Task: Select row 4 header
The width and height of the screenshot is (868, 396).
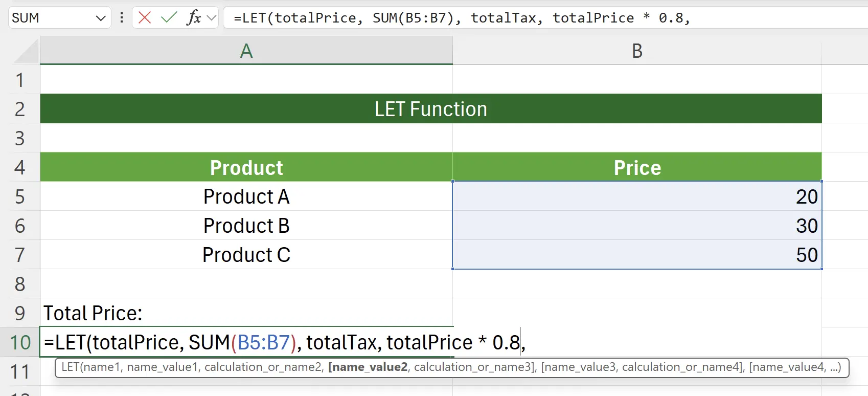Action: coord(20,167)
